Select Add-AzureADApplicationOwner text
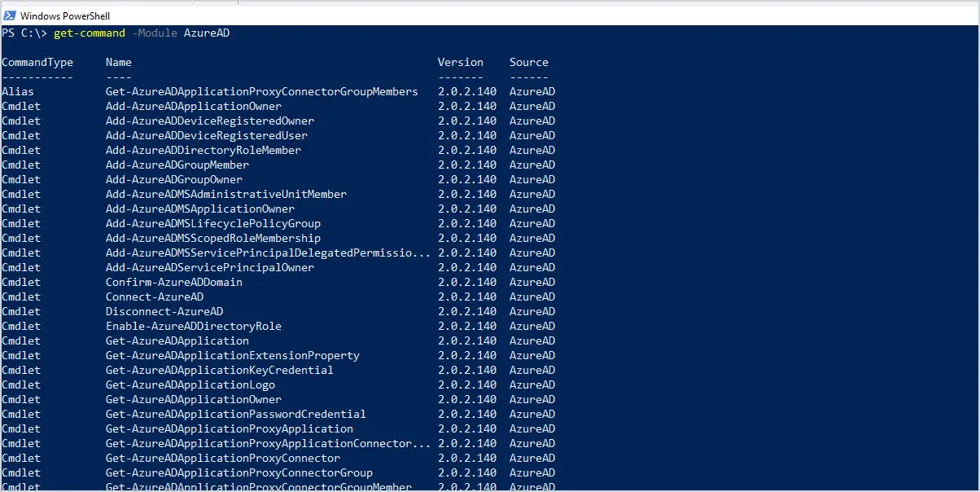980x492 pixels. pyautogui.click(x=194, y=106)
